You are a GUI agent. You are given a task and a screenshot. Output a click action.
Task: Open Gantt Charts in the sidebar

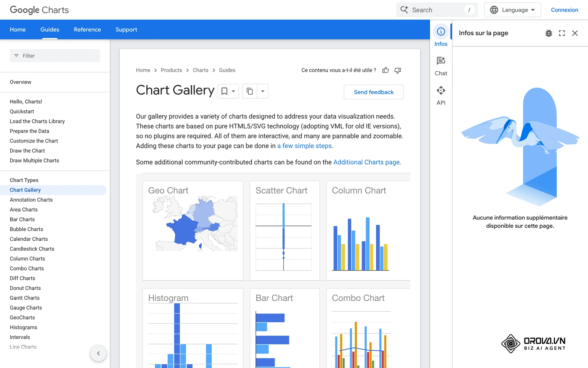25,298
